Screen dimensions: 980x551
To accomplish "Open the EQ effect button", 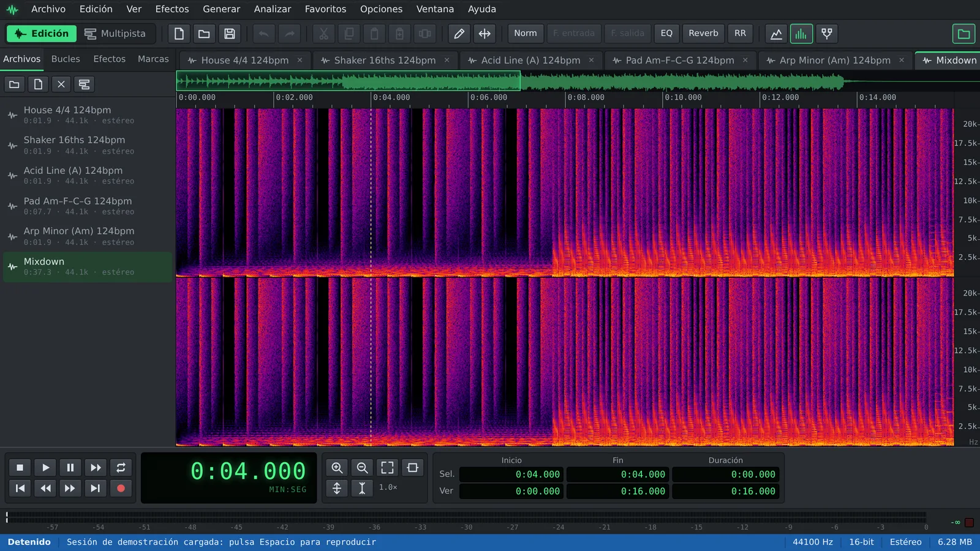I will point(666,34).
